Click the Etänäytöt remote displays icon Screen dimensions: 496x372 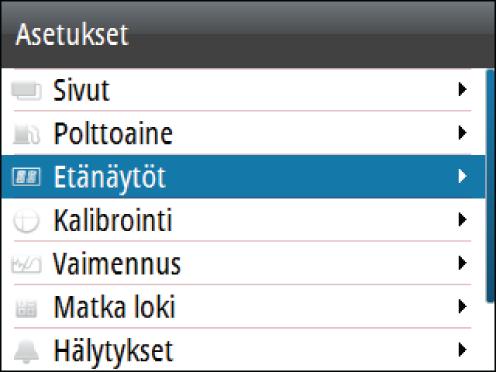[x=26, y=177]
